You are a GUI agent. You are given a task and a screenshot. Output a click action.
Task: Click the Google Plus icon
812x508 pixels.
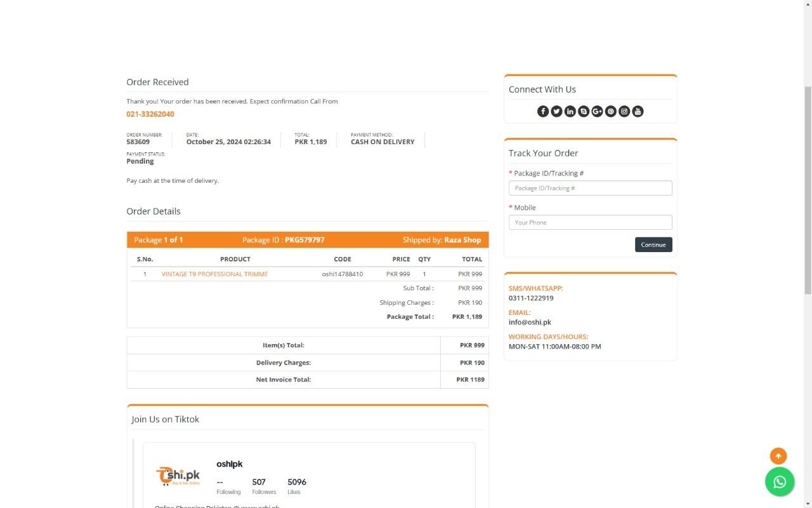(x=597, y=112)
